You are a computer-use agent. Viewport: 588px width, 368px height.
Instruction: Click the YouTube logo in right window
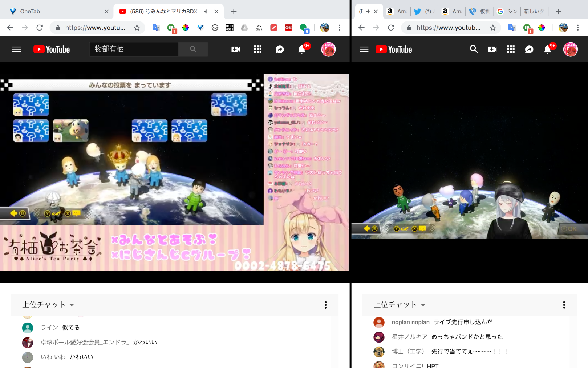tap(394, 49)
